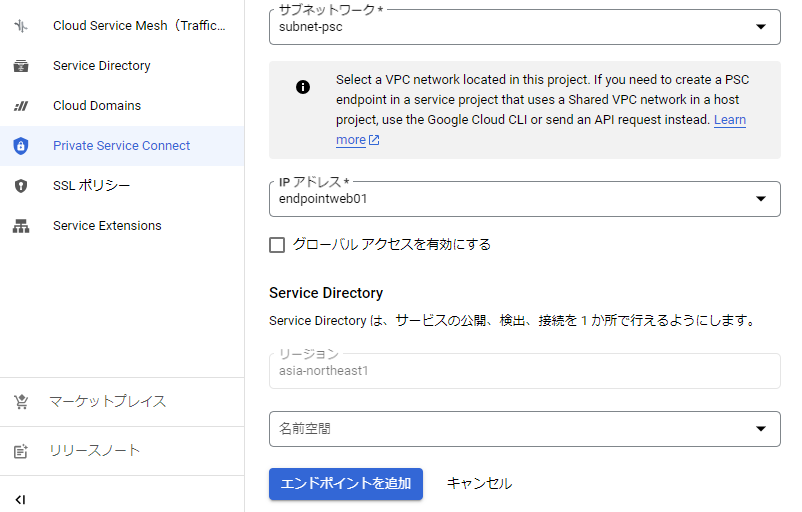
Task: Click the disabled リージョン field
Action: pyautogui.click(x=524, y=371)
